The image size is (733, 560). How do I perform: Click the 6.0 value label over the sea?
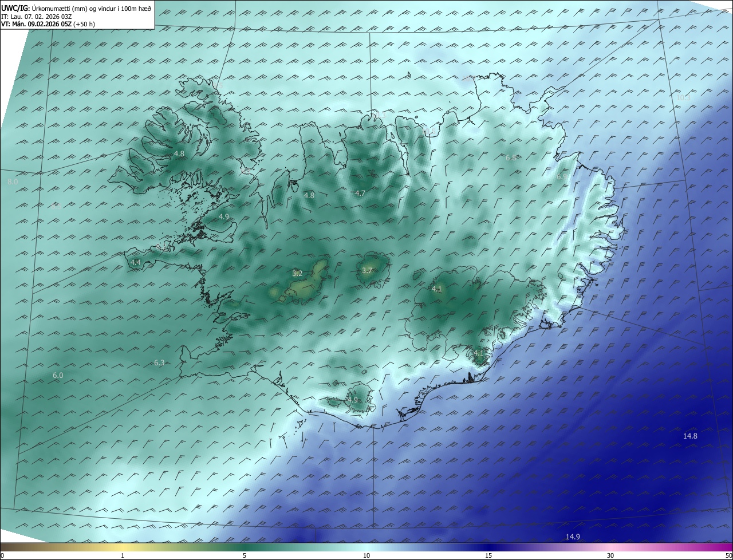pyautogui.click(x=58, y=376)
